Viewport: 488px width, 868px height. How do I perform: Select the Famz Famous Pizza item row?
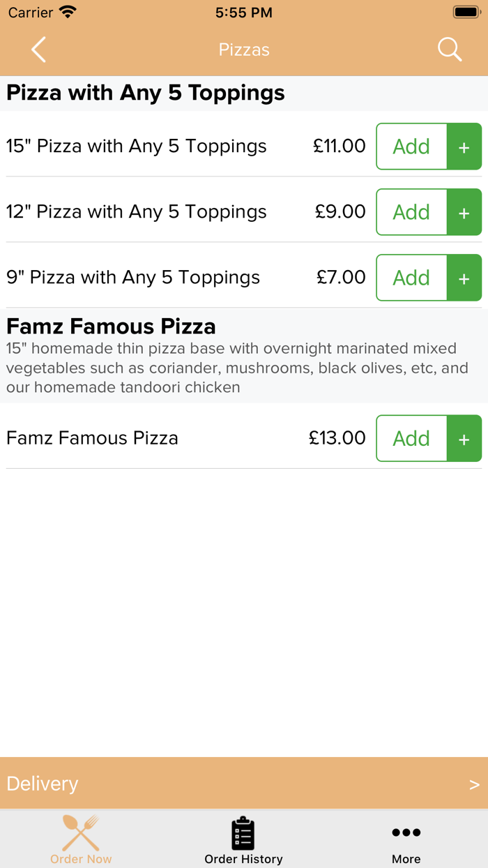(93, 438)
